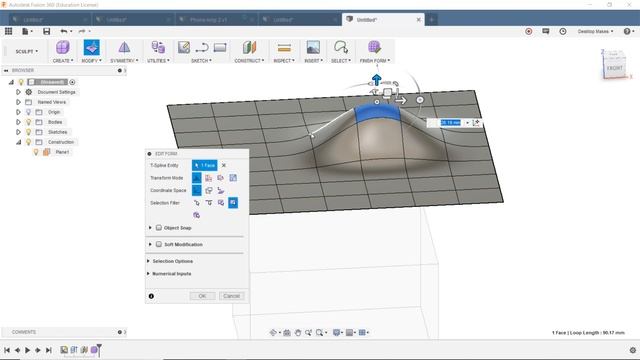Screen dimensions: 640x360
Task: Select the sketch Rectangle tool icon
Action: 220,47
